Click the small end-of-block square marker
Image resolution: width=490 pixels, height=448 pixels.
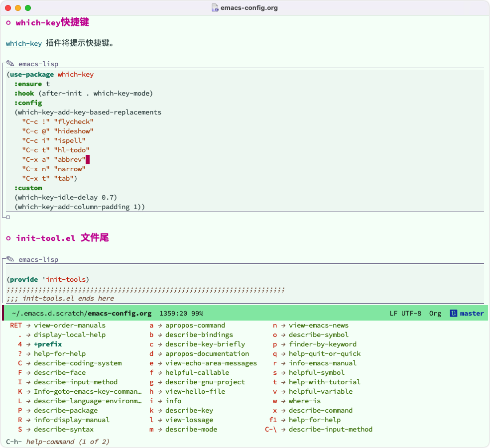pyautogui.click(x=8, y=217)
